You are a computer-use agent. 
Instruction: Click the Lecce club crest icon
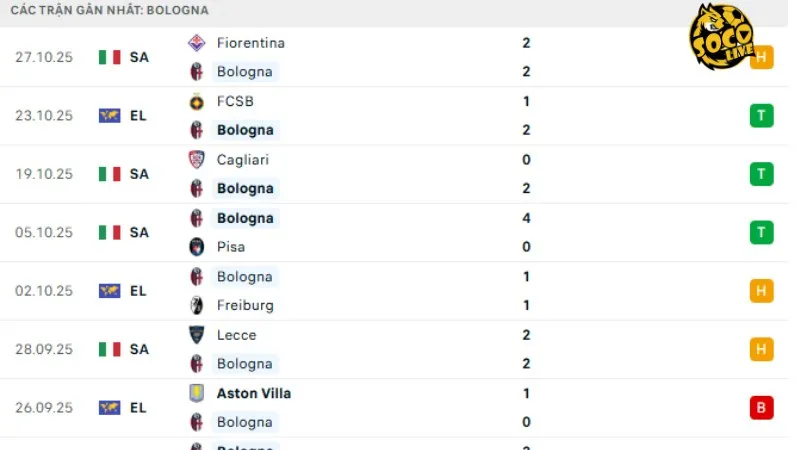coord(196,335)
